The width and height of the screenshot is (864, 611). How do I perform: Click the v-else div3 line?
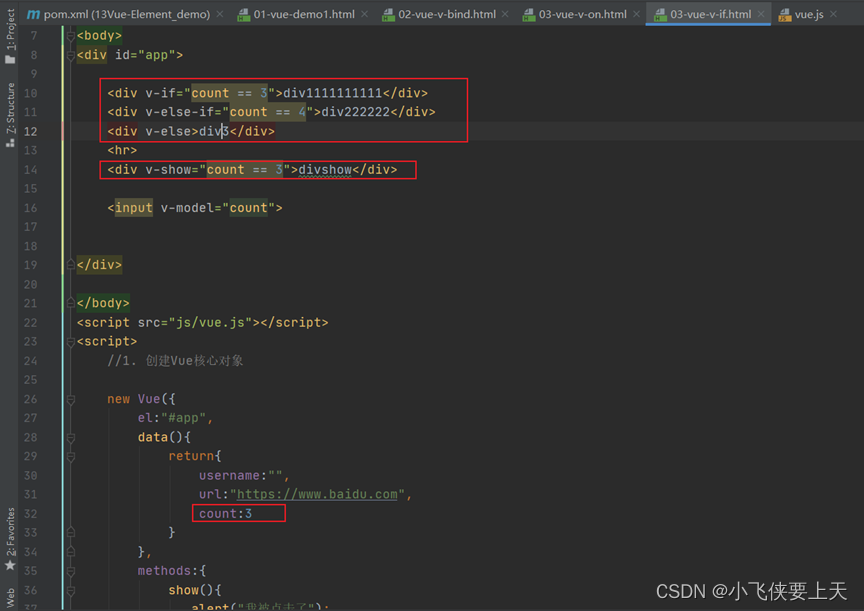tap(191, 131)
